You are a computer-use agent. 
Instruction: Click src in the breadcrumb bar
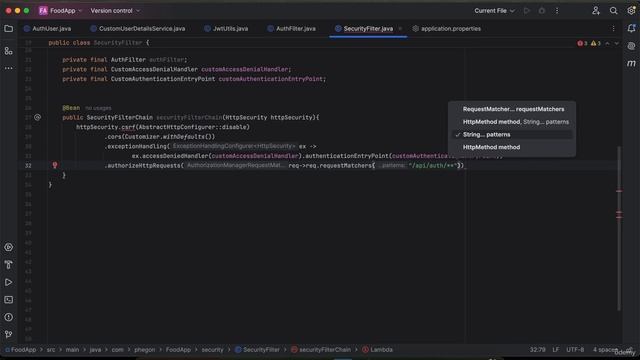point(51,350)
